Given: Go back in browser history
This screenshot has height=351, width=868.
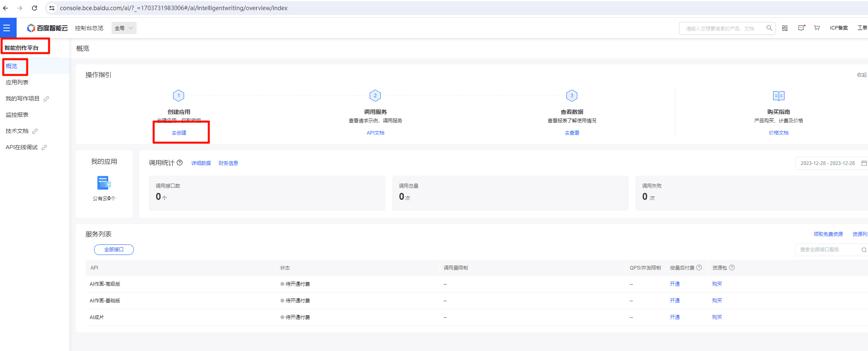Looking at the screenshot, I should pos(5,8).
